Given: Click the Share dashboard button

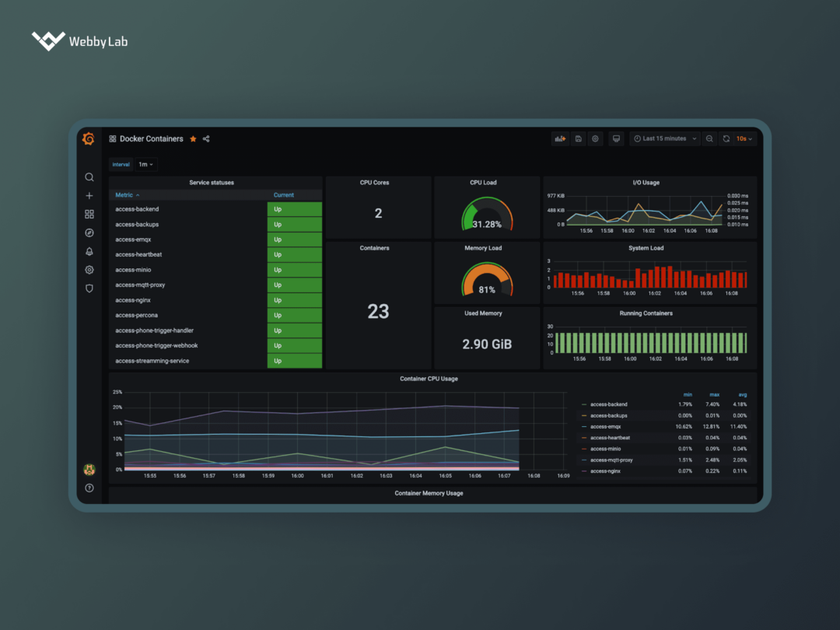Looking at the screenshot, I should [205, 138].
